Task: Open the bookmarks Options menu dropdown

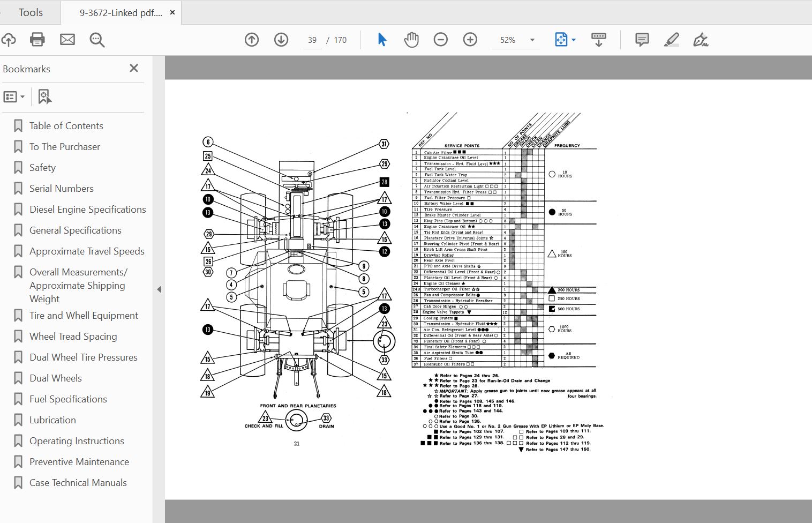Action: [x=14, y=97]
